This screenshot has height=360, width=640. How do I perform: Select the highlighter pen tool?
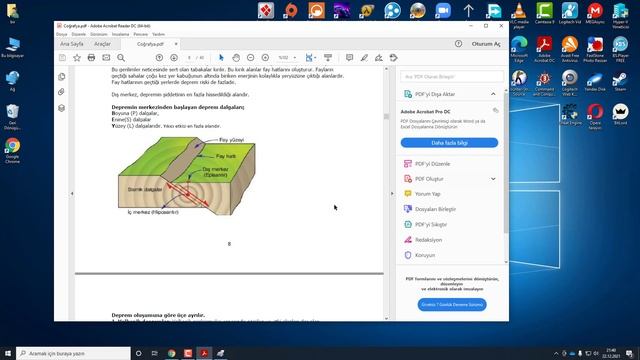tap(364, 58)
